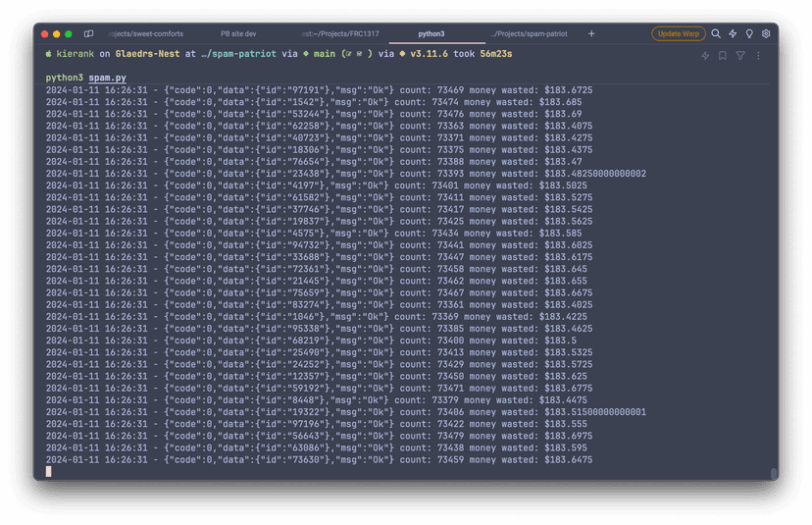Screen dimensions: 812x525
Task: Click the terminal cursor input line
Action: click(x=49, y=472)
